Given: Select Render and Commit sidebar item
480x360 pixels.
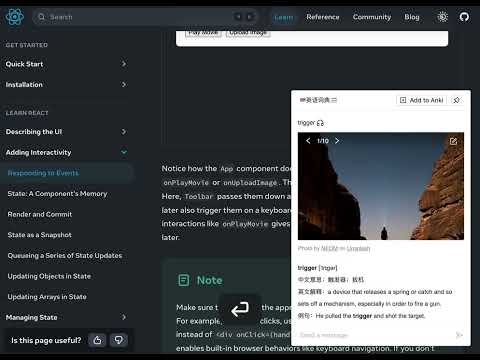Looking at the screenshot, I should tap(40, 214).
